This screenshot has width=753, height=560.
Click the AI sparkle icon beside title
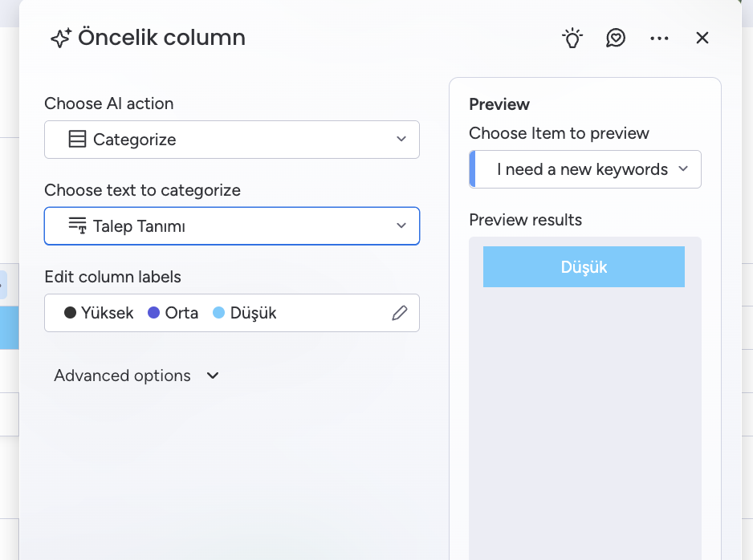pos(61,38)
